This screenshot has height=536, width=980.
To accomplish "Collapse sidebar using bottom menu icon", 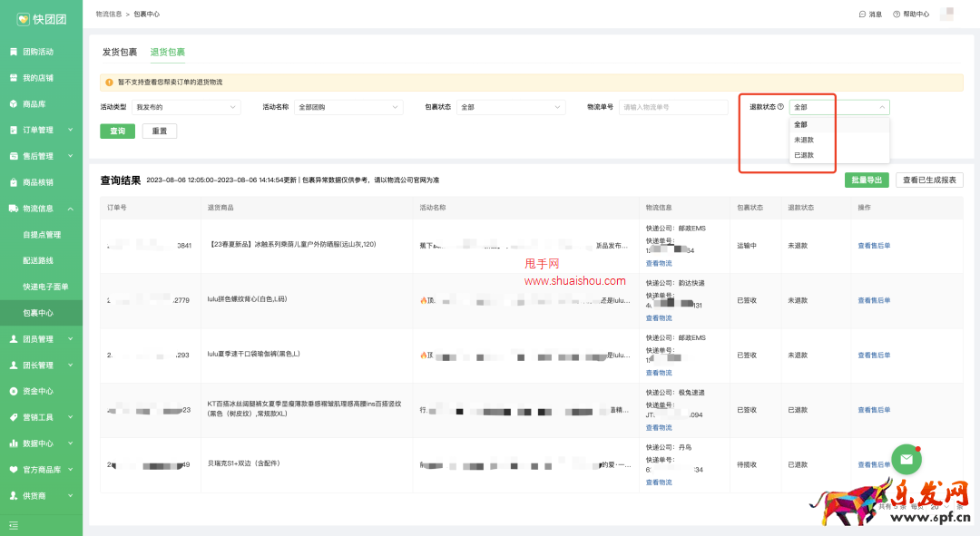I will click(x=14, y=525).
